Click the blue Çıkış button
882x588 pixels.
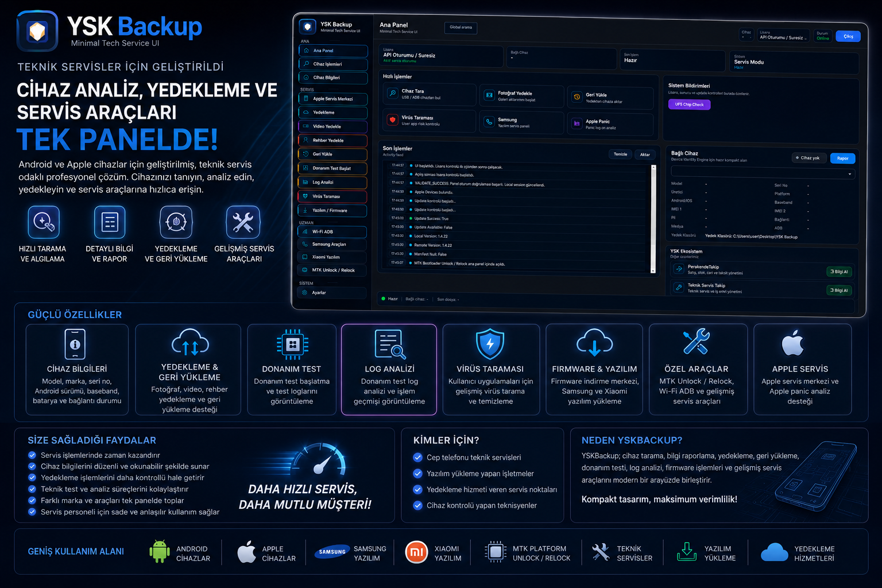tap(848, 36)
